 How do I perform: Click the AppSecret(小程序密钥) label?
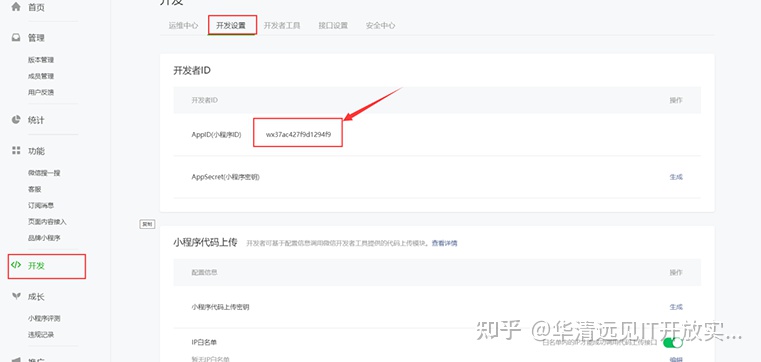coord(226,177)
